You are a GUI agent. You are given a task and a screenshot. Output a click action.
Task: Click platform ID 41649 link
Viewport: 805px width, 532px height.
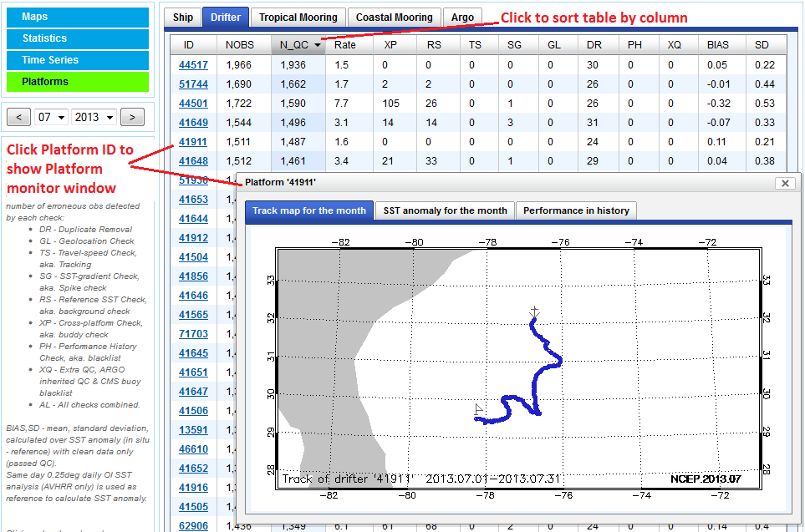(193, 123)
